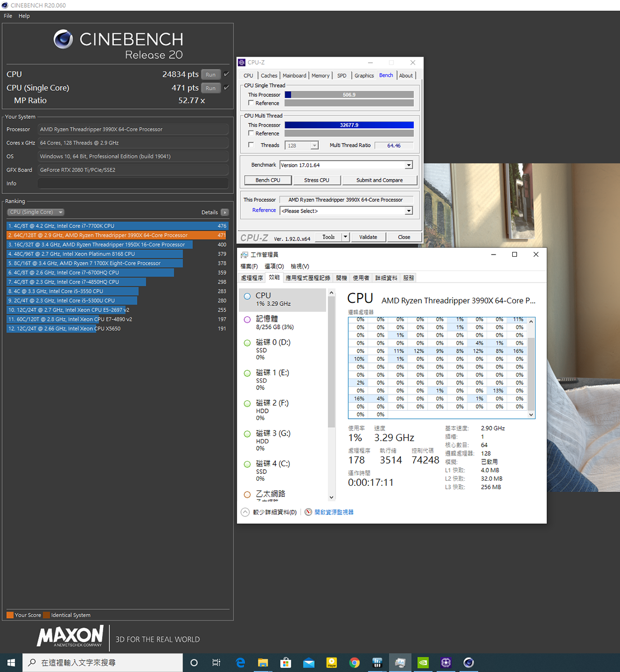Click the Cortana circle icon on taskbar

tap(194, 663)
